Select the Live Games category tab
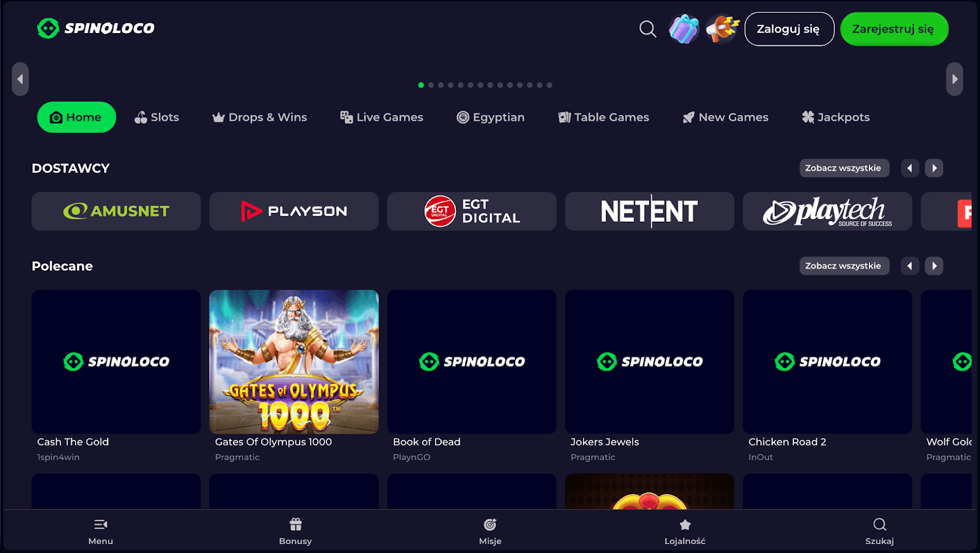980x553 pixels. (x=382, y=118)
